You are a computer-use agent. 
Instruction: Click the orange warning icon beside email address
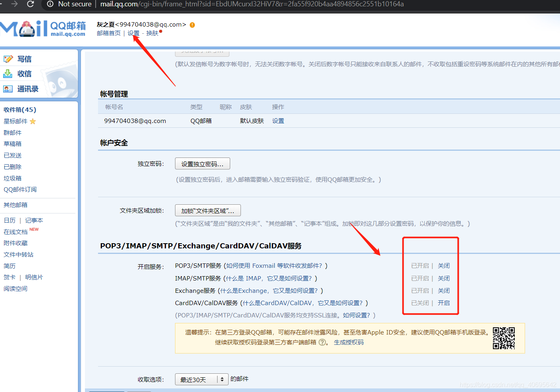192,25
